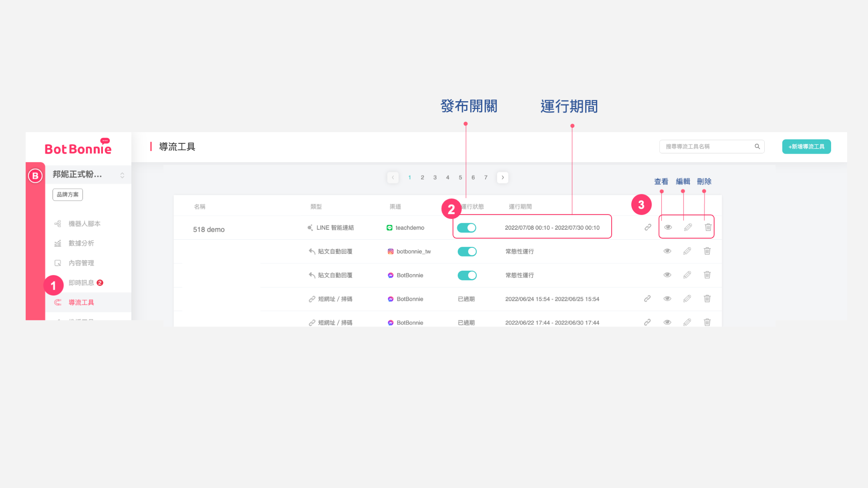Jump to page 5 of results
The height and width of the screenshot is (488, 868).
click(x=460, y=178)
